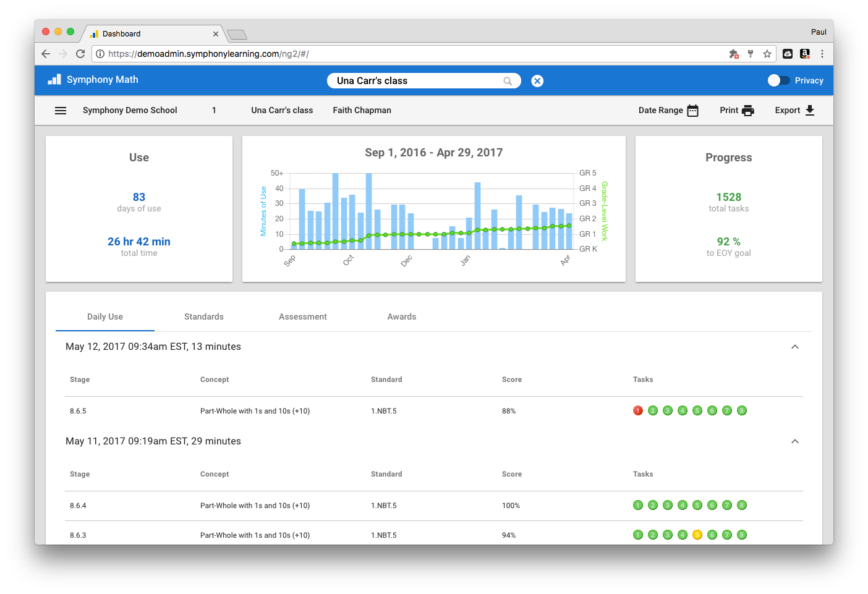
Task: Click the puzzle-piece extension icon
Action: (734, 54)
